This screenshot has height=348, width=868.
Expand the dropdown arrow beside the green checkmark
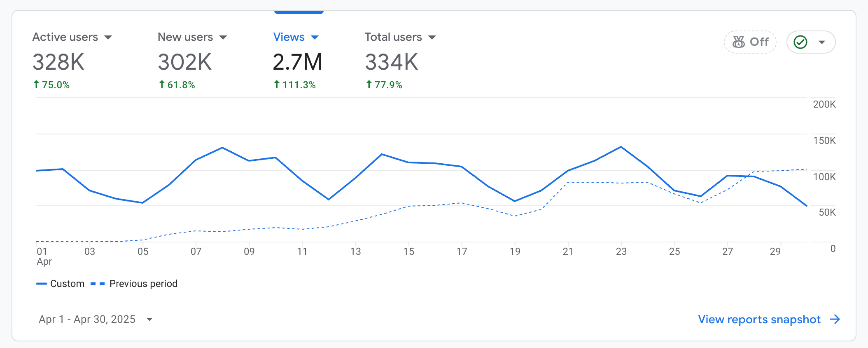click(822, 42)
